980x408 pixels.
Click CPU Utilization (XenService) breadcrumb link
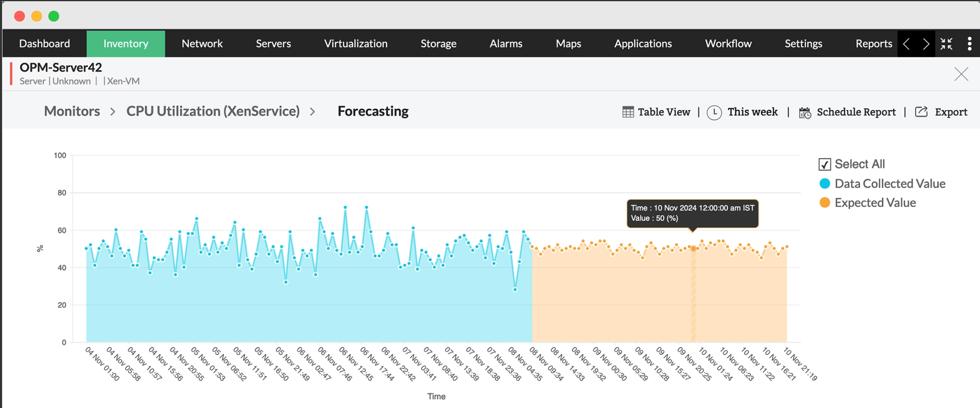213,111
